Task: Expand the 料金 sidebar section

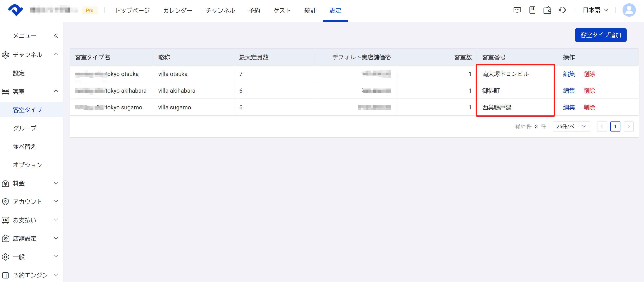Action: 56,183
